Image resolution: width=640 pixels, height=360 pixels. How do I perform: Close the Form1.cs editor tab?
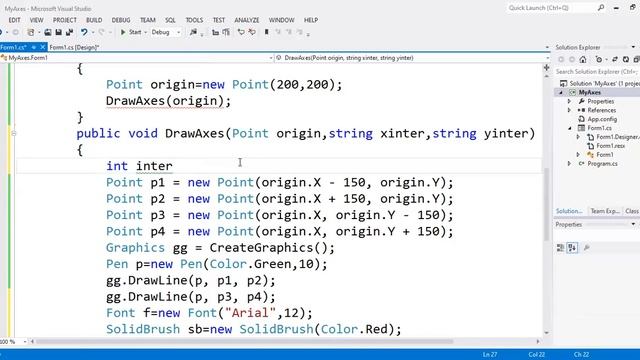[x=42, y=47]
